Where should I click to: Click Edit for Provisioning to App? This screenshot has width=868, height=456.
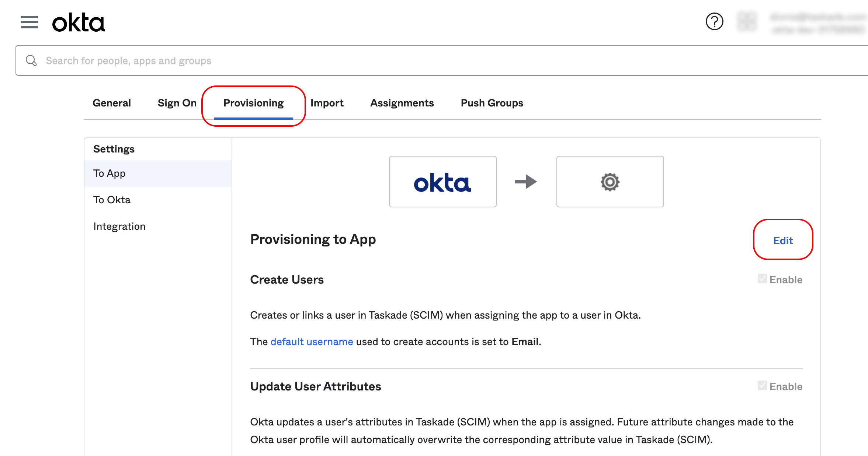click(783, 241)
